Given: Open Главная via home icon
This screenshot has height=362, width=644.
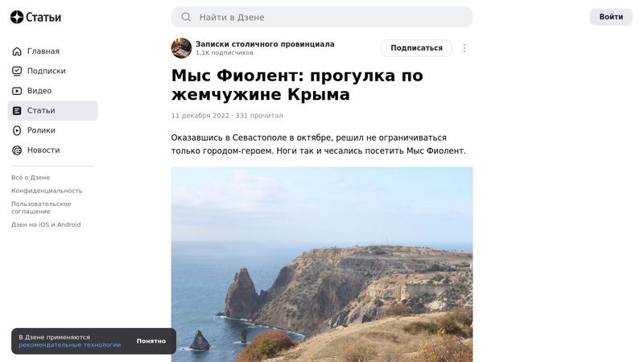Looking at the screenshot, I should pyautogui.click(x=17, y=51).
